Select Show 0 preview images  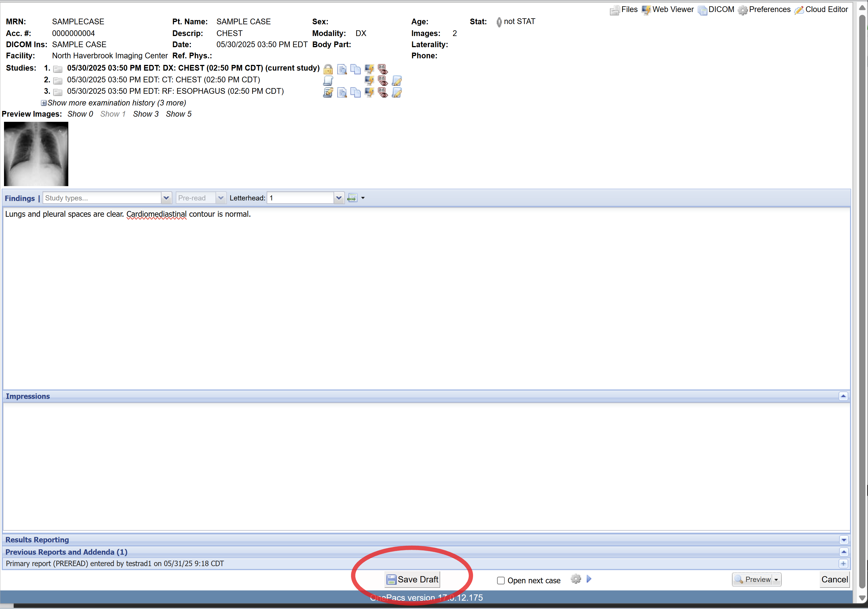point(80,114)
